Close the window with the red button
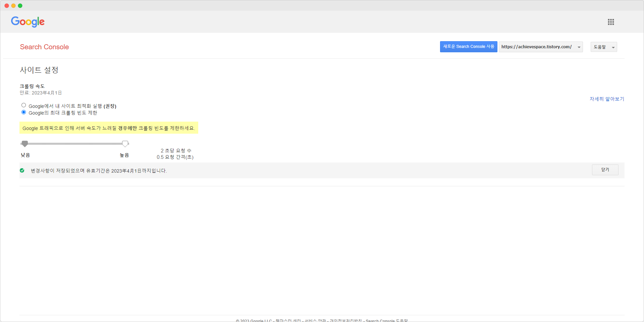 pyautogui.click(x=7, y=6)
